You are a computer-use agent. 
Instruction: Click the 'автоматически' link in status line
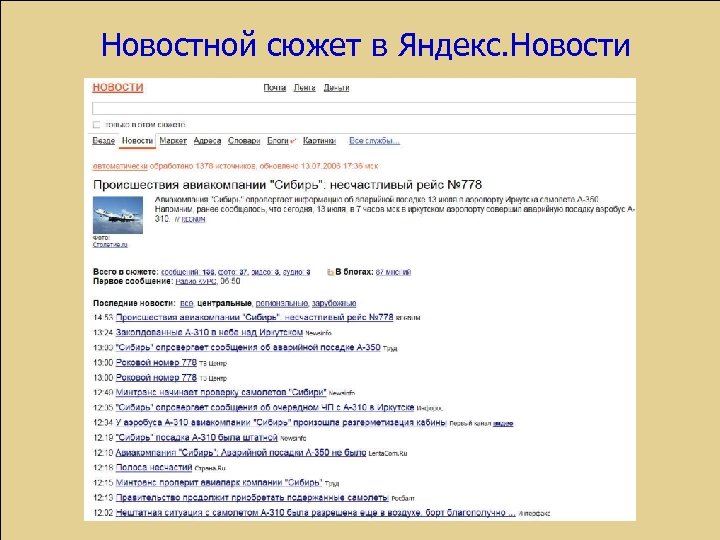[x=120, y=166]
